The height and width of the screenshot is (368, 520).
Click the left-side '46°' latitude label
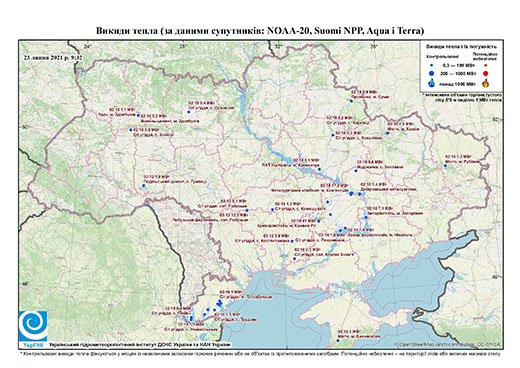point(26,284)
